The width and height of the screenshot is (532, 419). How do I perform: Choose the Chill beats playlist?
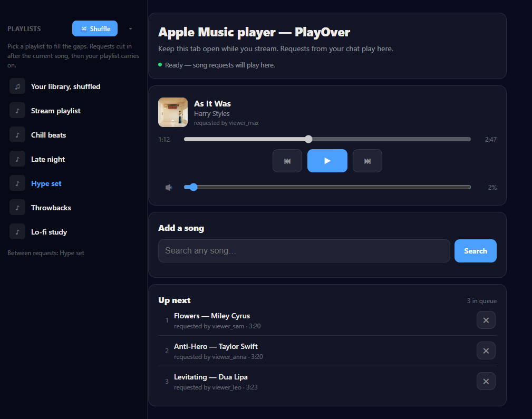[x=74, y=135]
